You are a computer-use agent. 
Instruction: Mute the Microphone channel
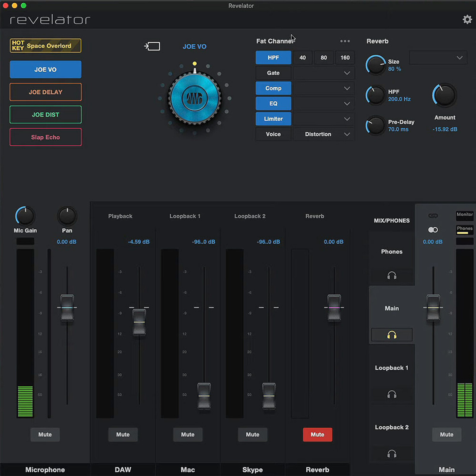pyautogui.click(x=45, y=434)
